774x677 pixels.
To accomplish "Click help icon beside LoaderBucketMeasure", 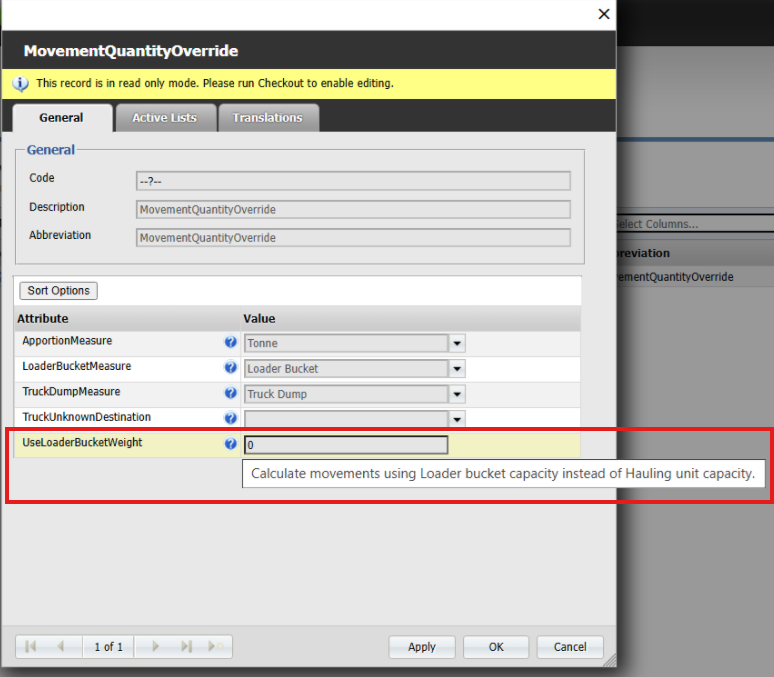I will pos(230,368).
